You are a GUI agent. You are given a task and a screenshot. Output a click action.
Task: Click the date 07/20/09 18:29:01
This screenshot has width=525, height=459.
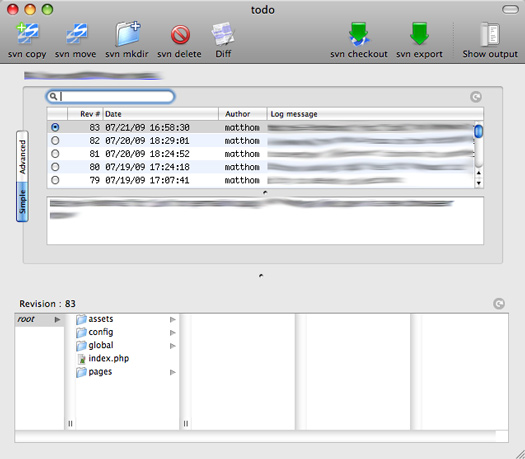point(147,141)
